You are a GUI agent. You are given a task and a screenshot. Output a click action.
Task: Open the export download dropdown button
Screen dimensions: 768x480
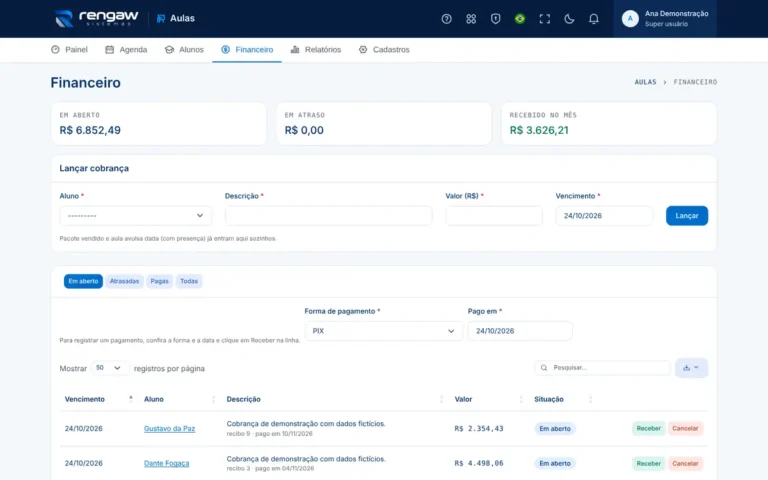(x=691, y=368)
